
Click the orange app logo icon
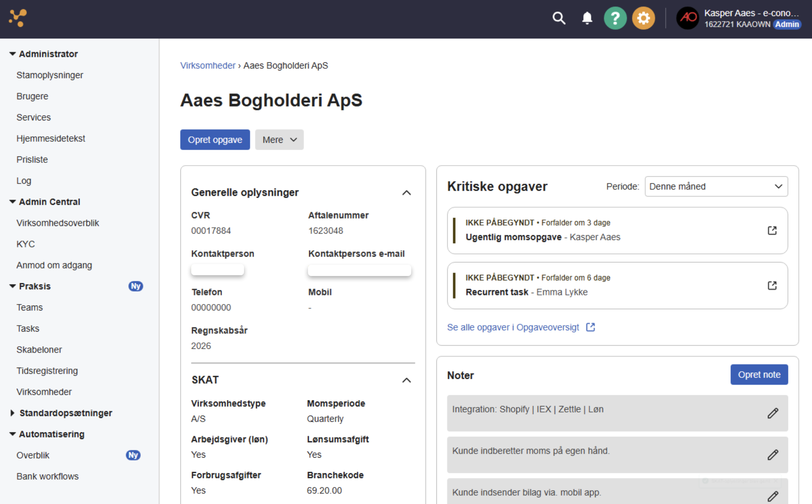(x=18, y=18)
